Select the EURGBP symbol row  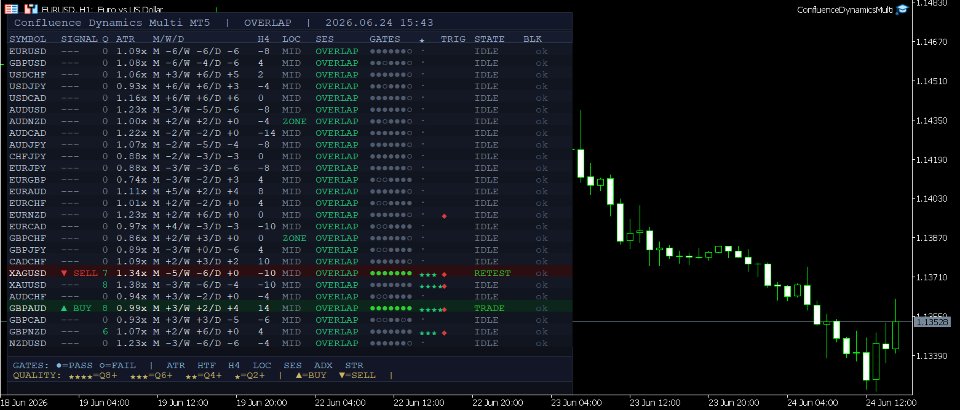pos(290,180)
